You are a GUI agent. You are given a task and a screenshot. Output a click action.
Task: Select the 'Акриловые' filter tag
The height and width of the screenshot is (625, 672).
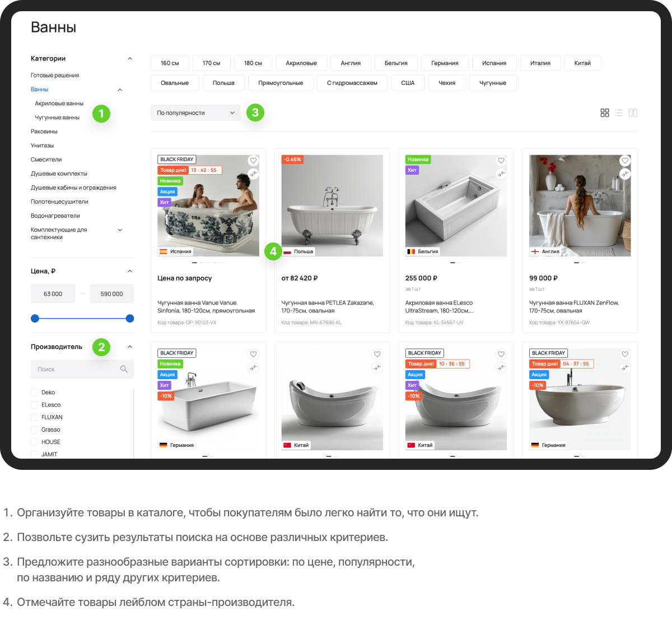click(301, 63)
